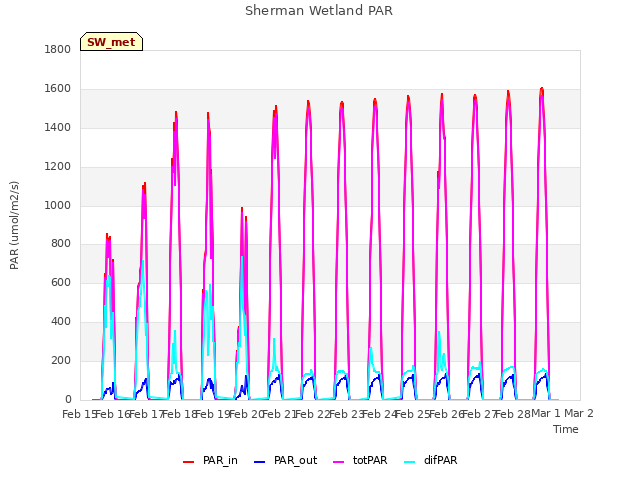Viewport: 640px width, 480px height.
Task: Click the Feb 27 x-axis tick label
Action: click(480, 414)
